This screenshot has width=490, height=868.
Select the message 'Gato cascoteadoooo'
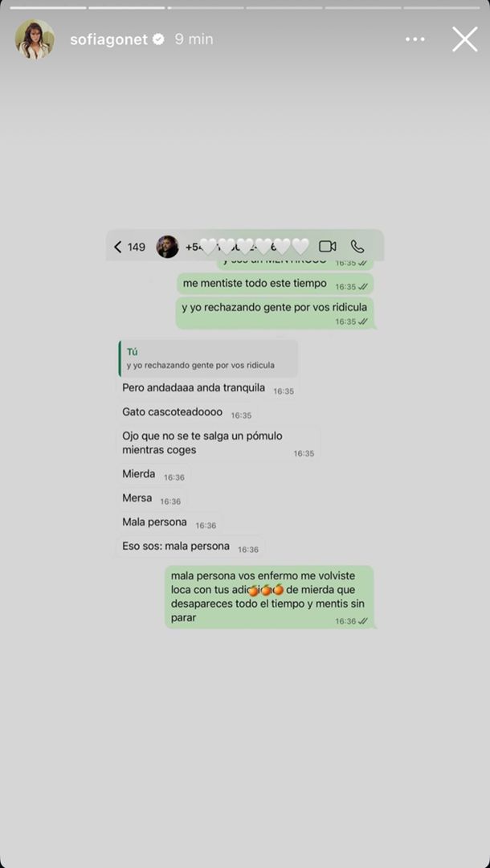[187, 412]
